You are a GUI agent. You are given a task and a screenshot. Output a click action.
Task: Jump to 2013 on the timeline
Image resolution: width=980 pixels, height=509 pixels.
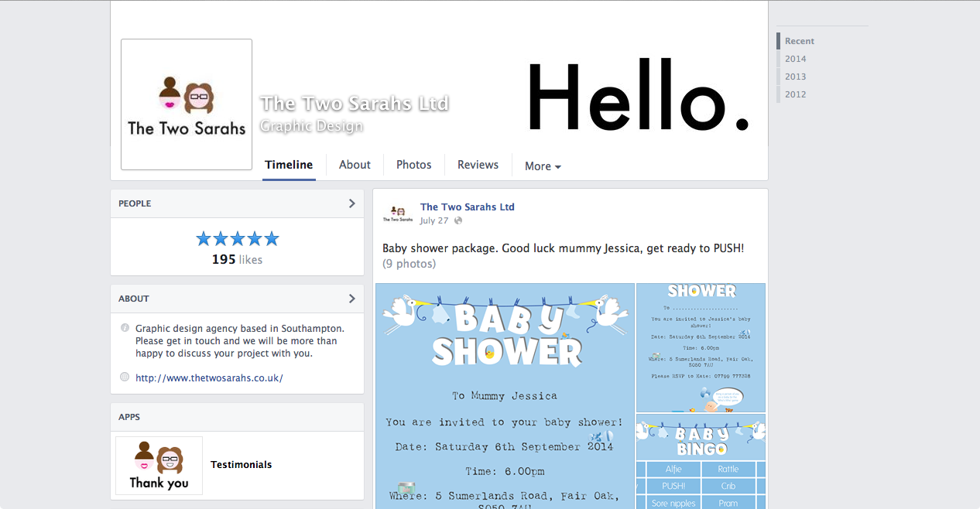coord(795,77)
